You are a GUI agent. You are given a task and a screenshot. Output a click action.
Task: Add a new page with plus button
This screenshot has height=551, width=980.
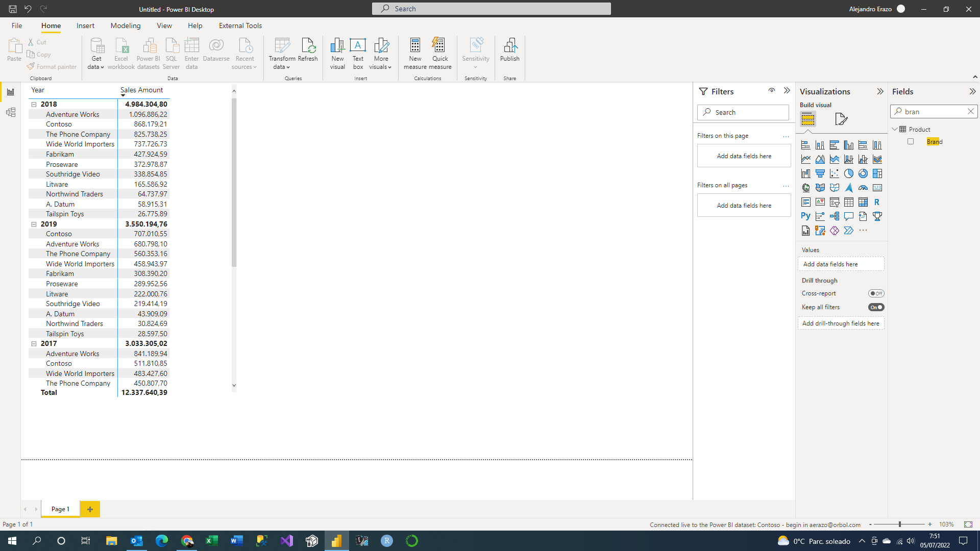pyautogui.click(x=90, y=509)
